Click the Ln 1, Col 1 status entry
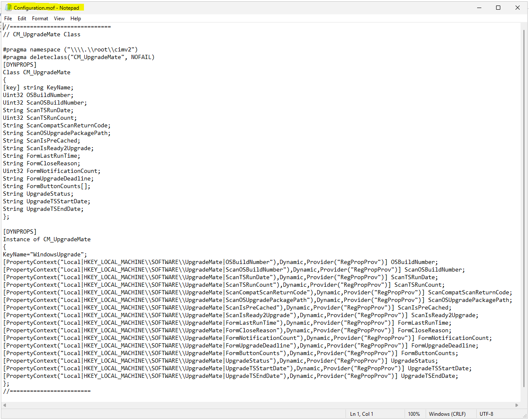 [x=362, y=414]
